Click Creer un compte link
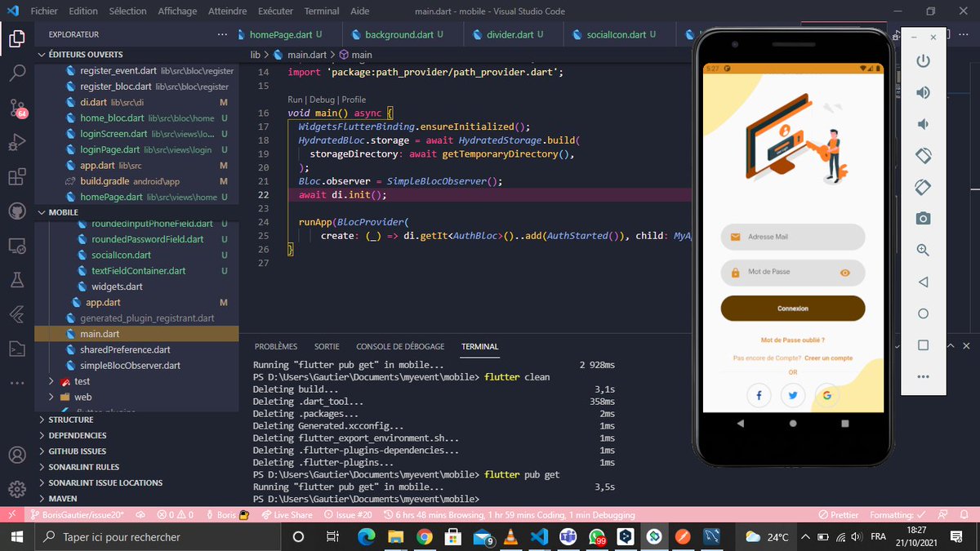Screen dimensions: 980x551 (828, 358)
